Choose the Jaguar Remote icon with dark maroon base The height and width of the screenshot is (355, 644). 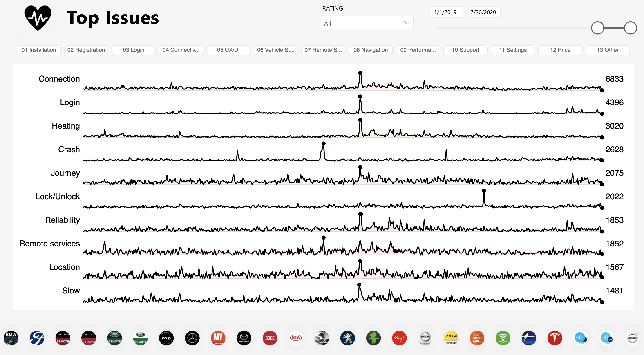click(x=63, y=338)
